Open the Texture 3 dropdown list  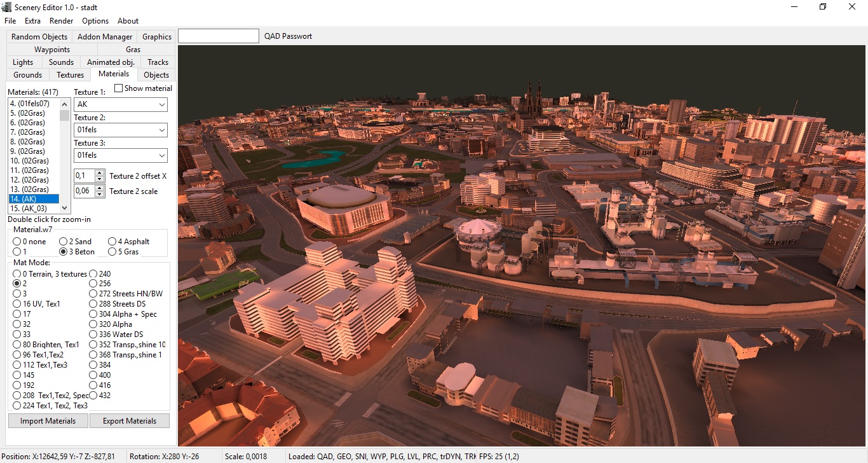(161, 155)
